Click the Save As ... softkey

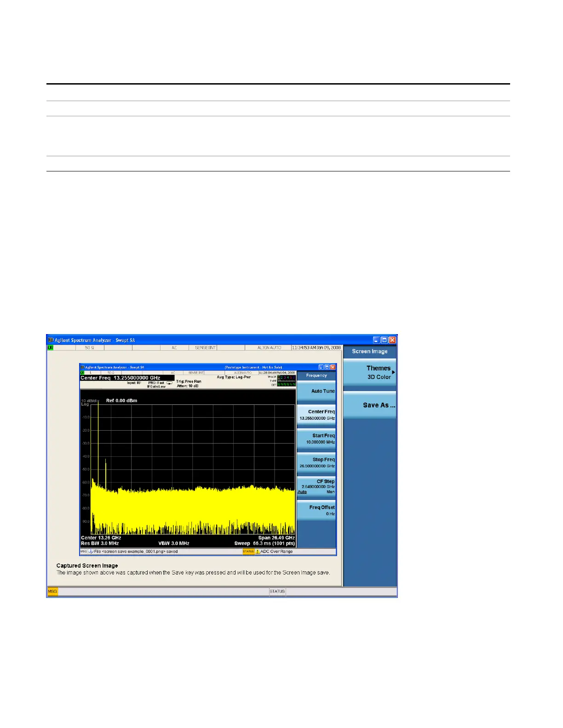[370, 405]
